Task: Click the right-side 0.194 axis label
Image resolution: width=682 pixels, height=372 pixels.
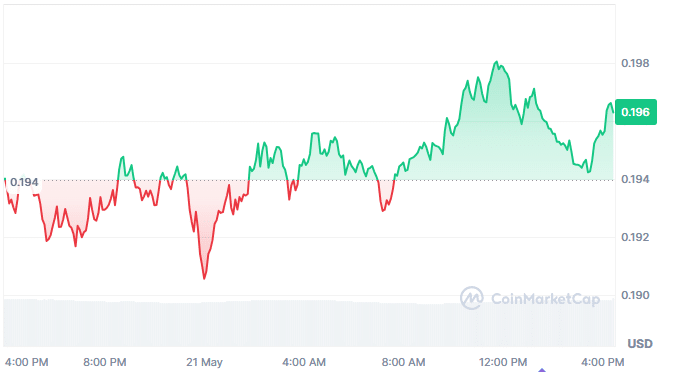Action: click(x=635, y=179)
